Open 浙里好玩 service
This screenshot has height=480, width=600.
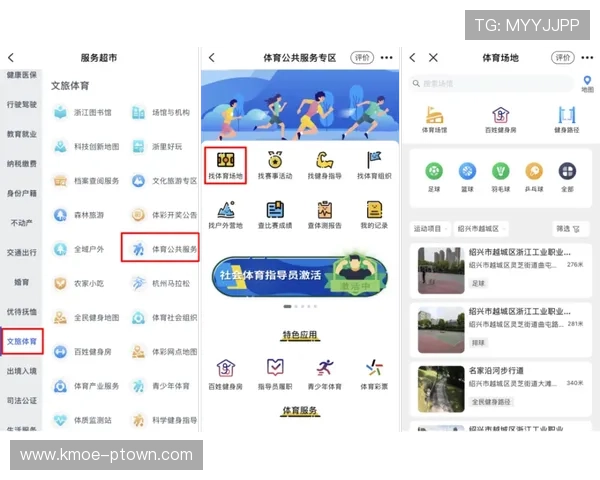(157, 147)
